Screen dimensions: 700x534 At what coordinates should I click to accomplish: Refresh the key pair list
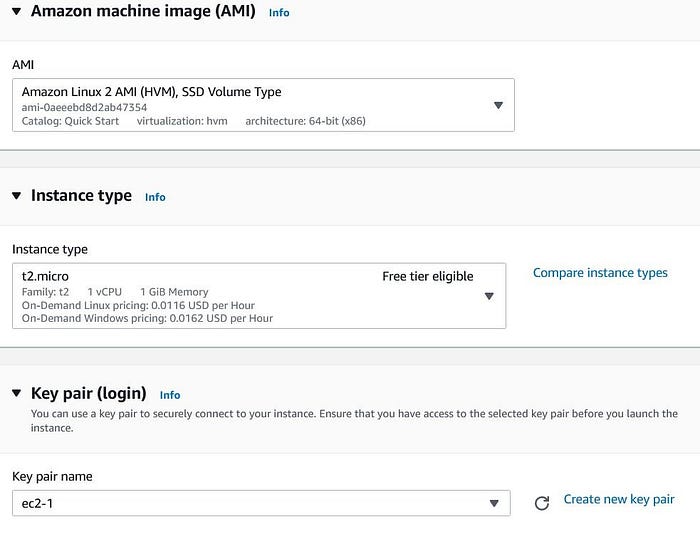point(542,503)
